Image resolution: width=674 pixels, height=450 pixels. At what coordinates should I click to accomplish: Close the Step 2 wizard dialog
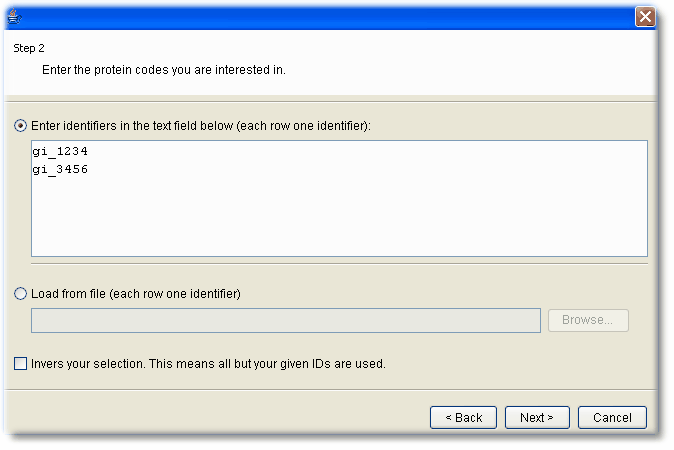pyautogui.click(x=645, y=17)
